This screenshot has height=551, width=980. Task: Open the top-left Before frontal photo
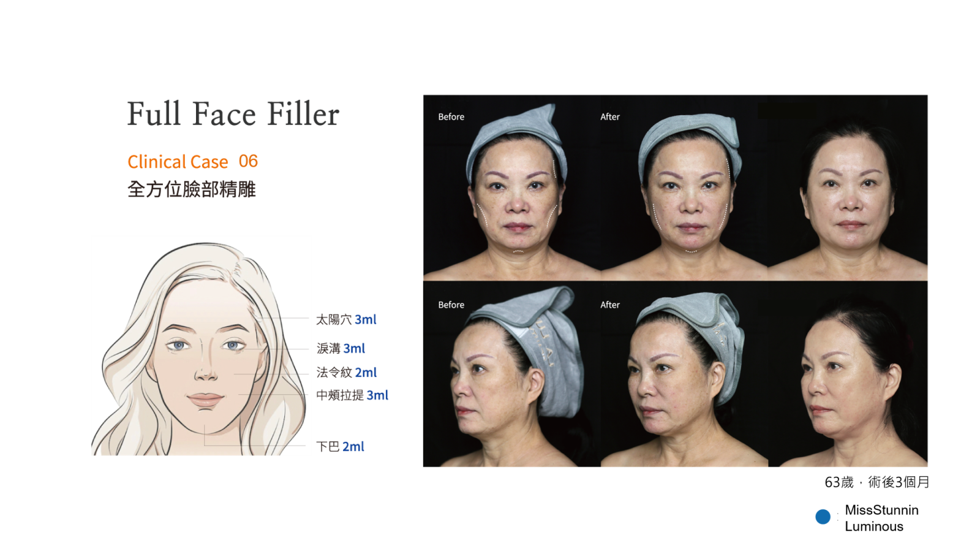[512, 188]
